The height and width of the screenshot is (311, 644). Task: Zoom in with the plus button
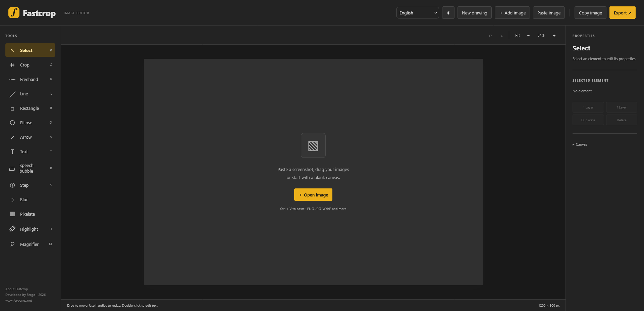(x=554, y=35)
